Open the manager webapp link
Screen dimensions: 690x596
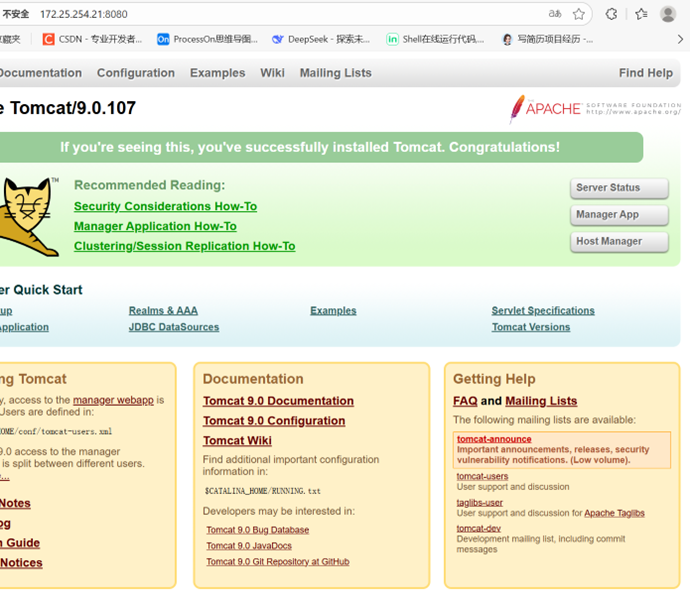click(113, 400)
